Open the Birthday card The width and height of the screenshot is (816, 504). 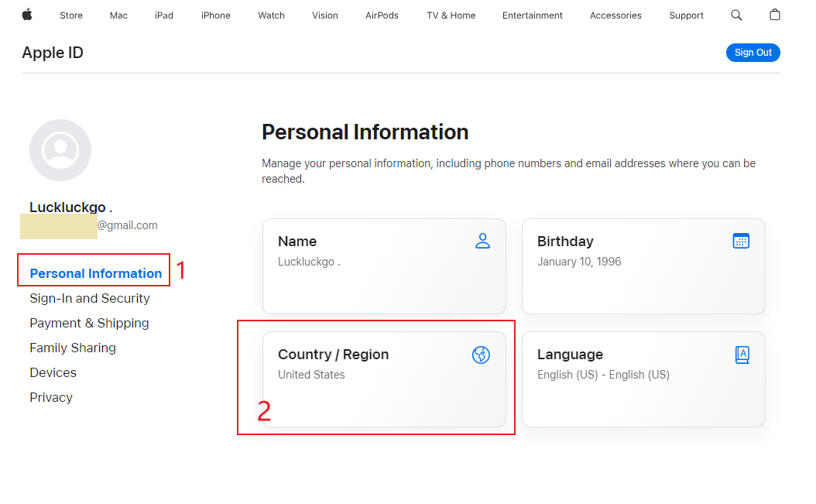point(643,266)
